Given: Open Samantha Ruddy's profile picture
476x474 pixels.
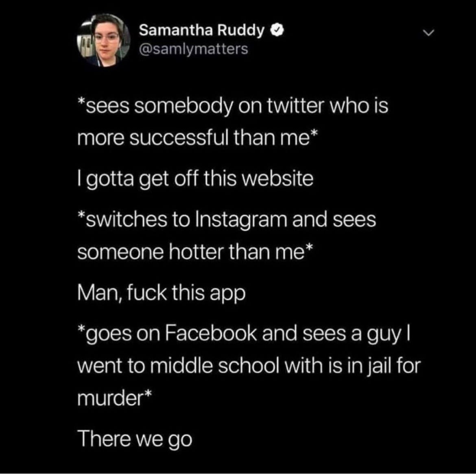Looking at the screenshot, I should 103,40.
